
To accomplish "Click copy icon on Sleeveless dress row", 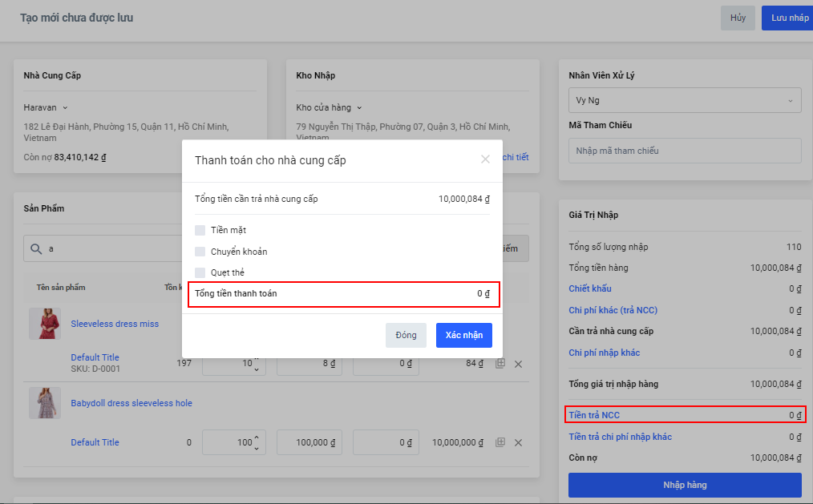I will tap(500, 364).
